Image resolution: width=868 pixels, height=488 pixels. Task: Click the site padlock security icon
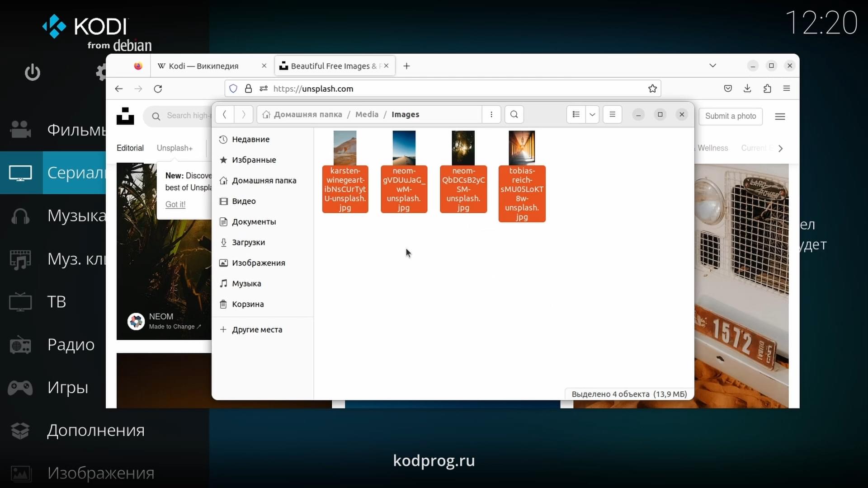coord(248,89)
